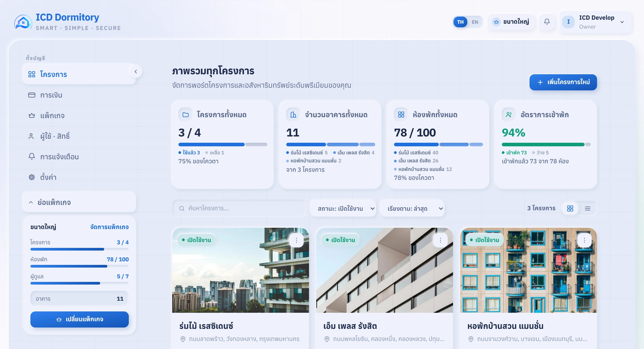The width and height of the screenshot is (644, 349).
Task: Click the building icon on จำนวนอาคารทั้งหมด card
Action: [293, 115]
